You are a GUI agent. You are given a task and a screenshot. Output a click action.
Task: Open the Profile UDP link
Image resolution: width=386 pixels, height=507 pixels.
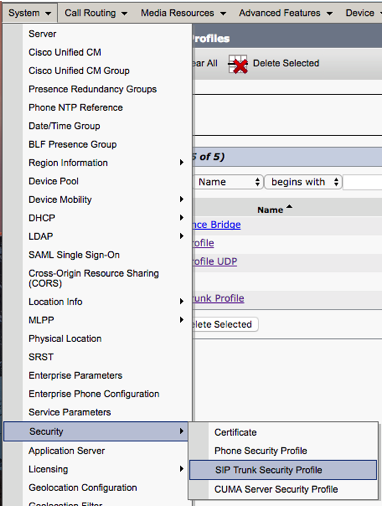click(x=215, y=262)
